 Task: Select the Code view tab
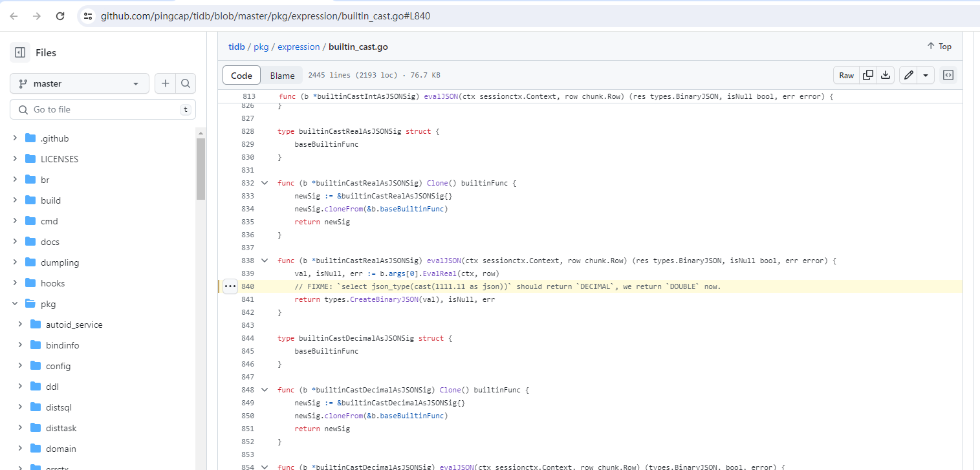[241, 76]
